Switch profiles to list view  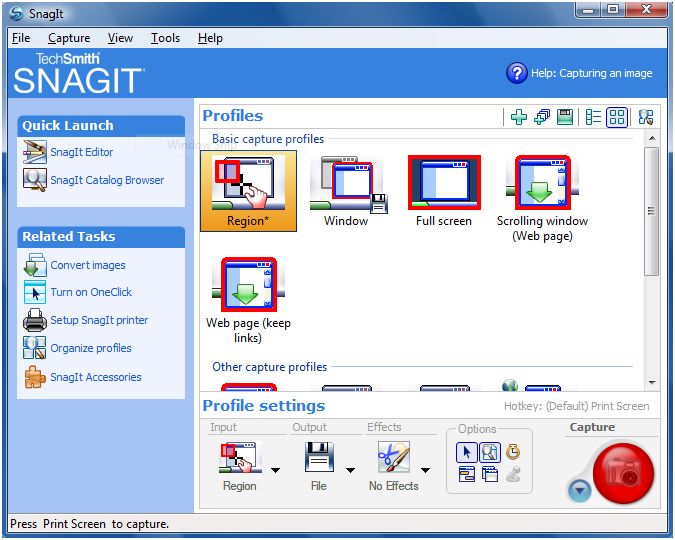click(593, 117)
